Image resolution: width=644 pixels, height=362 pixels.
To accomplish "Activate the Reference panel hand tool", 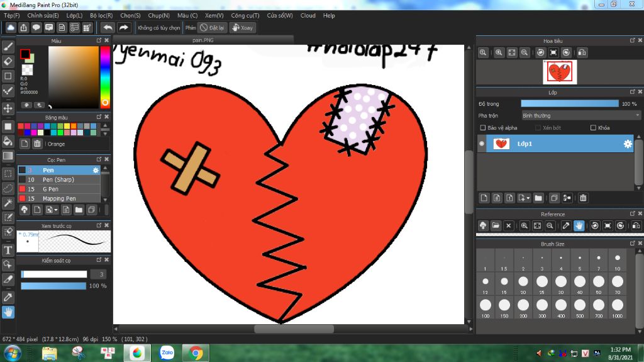I will pos(579,225).
